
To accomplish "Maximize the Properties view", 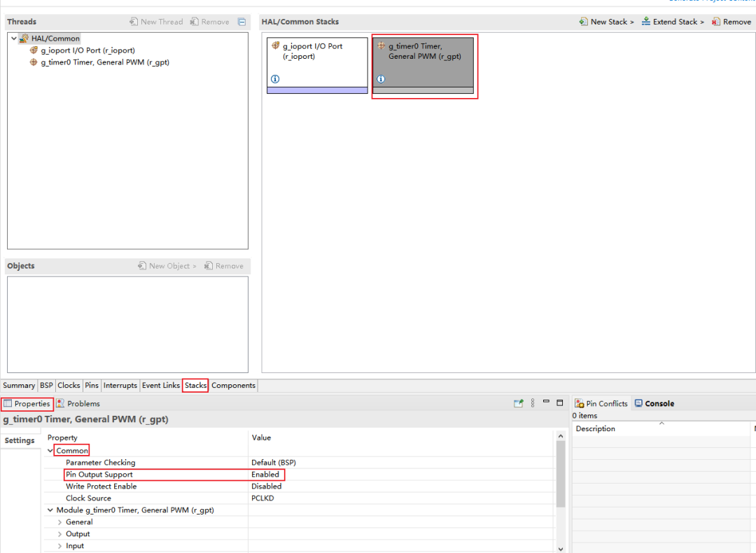I will (x=560, y=402).
